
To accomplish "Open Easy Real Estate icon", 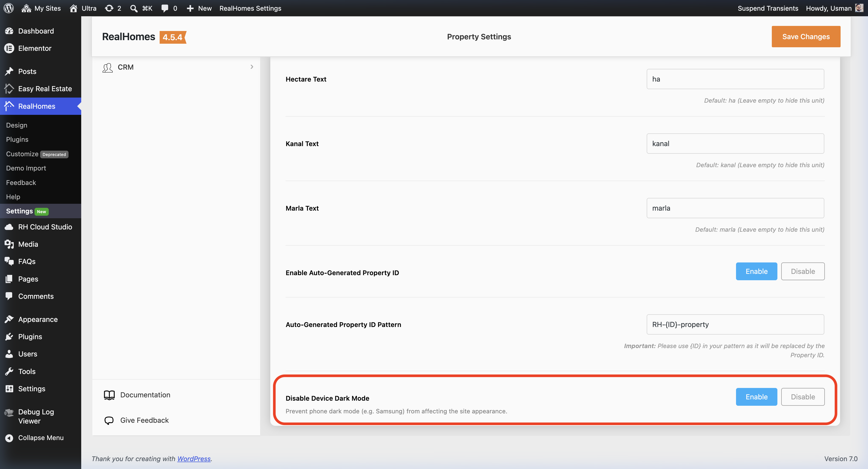I will [9, 89].
